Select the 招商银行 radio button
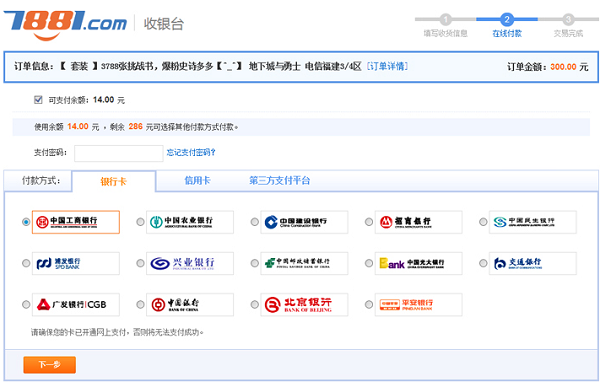This screenshot has height=382, width=600. (x=369, y=222)
